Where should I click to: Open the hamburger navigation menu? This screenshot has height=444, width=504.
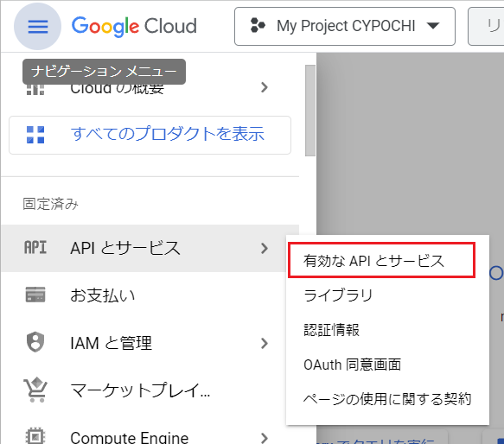pos(38,26)
